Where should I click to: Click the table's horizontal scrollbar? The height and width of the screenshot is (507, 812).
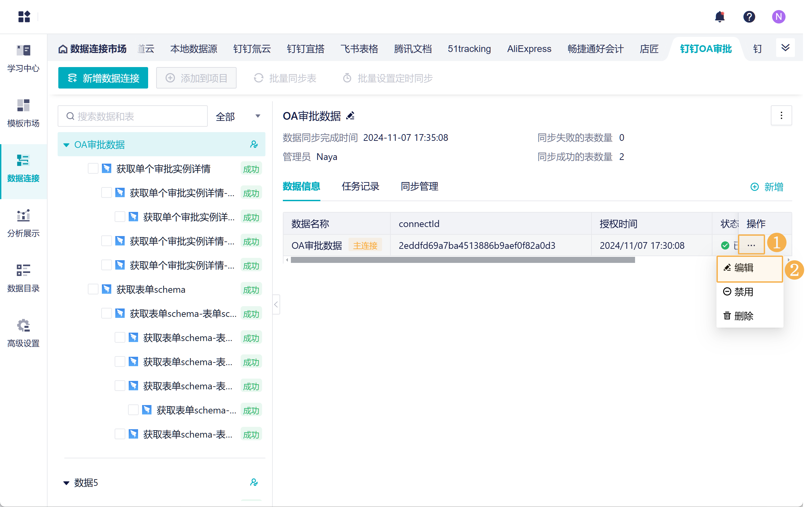coord(462,260)
